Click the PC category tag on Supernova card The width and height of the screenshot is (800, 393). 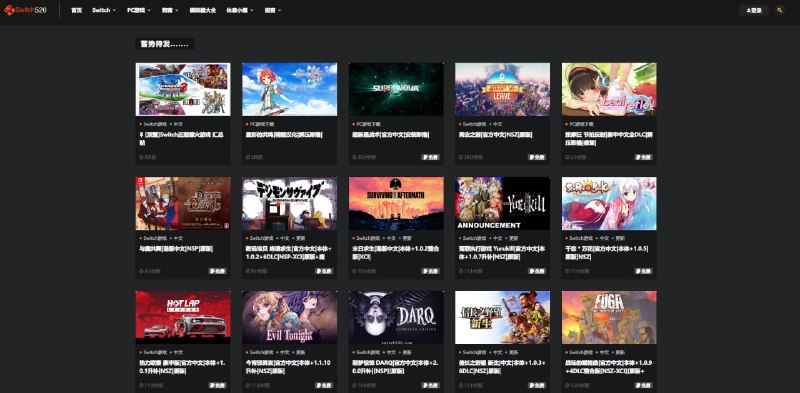tap(366, 124)
